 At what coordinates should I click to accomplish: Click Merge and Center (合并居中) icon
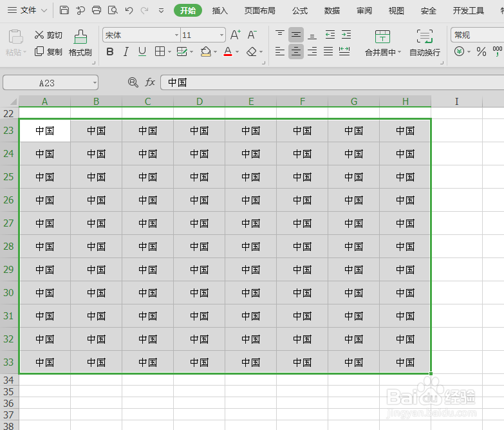pyautogui.click(x=382, y=37)
